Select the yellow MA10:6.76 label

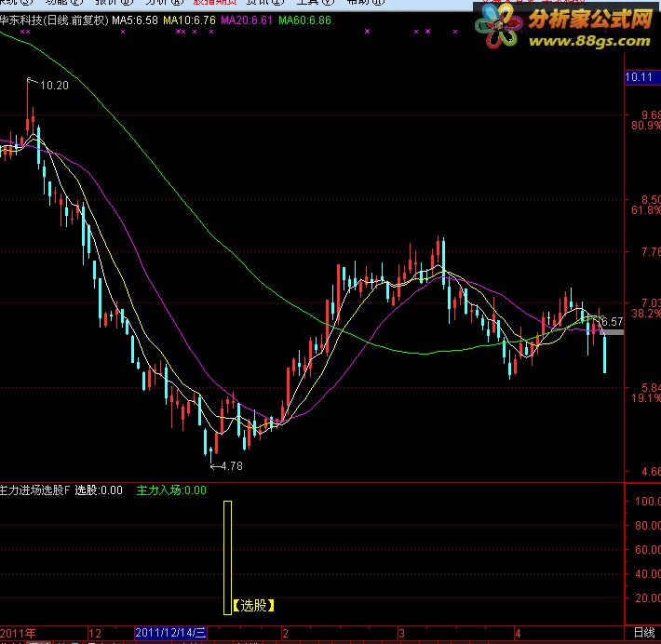(x=189, y=20)
